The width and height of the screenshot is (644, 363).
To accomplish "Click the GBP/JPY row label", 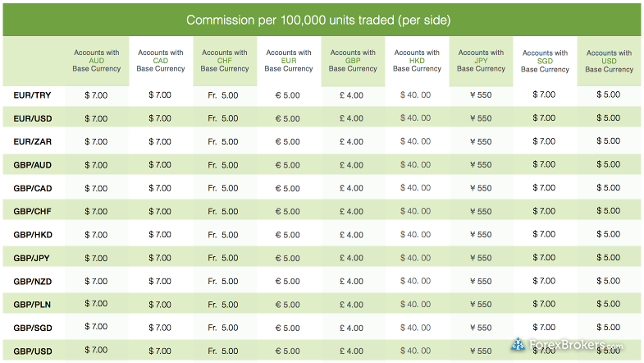I will (x=32, y=258).
